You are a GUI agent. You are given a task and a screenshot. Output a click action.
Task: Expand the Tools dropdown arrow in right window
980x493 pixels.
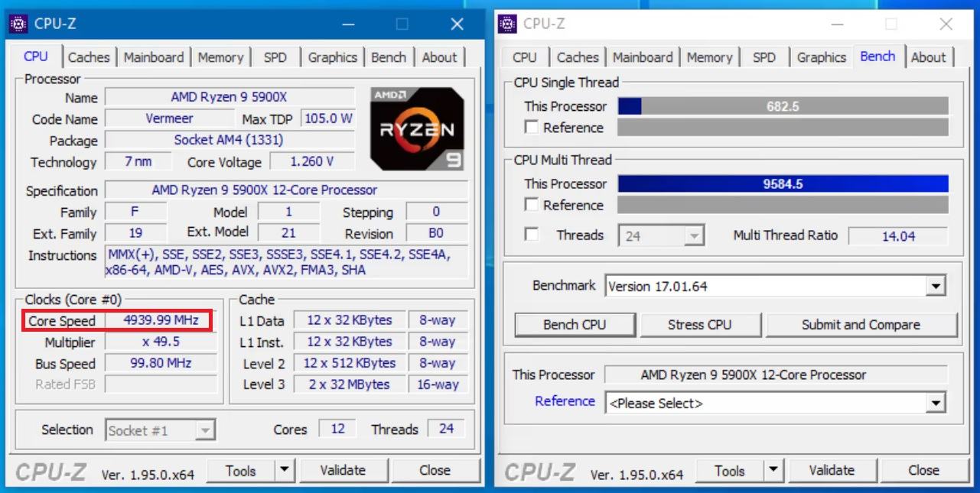pos(773,471)
